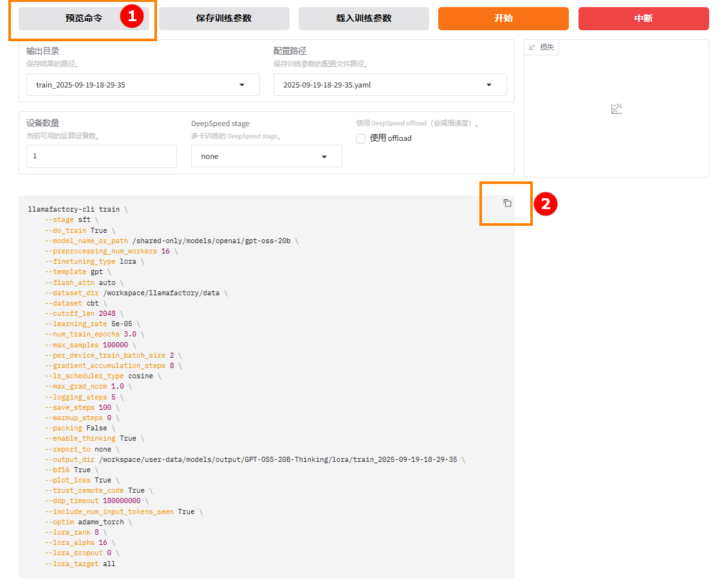Click the 载入训练参数 button
The width and height of the screenshot is (722, 588).
point(364,19)
